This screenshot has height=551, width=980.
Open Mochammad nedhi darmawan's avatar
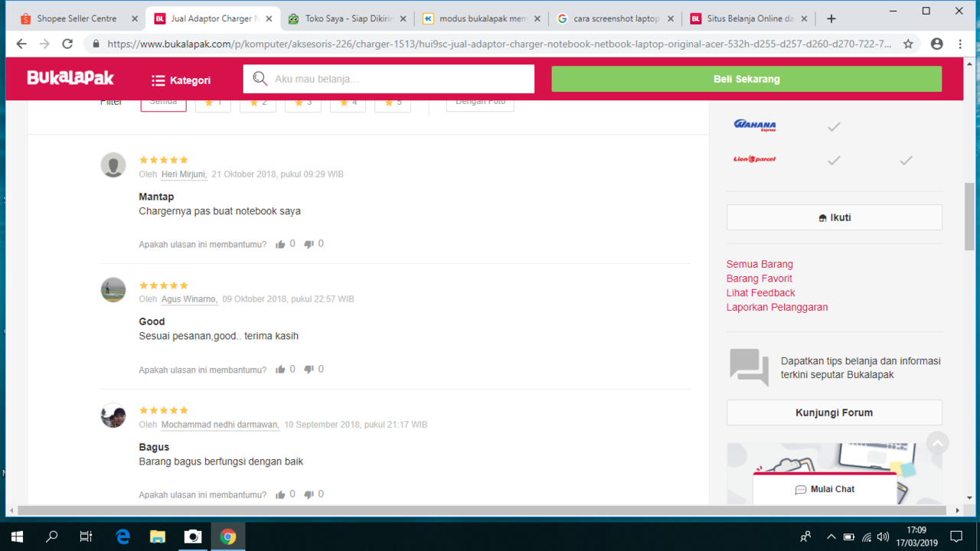click(113, 415)
